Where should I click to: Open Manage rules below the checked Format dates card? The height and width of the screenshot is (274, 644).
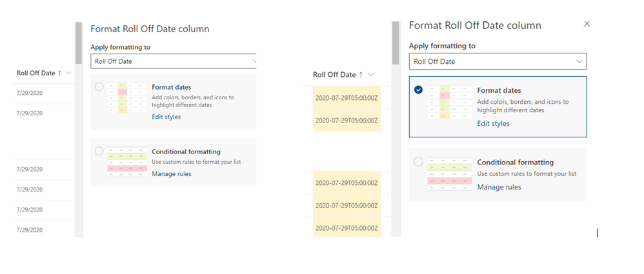499,187
